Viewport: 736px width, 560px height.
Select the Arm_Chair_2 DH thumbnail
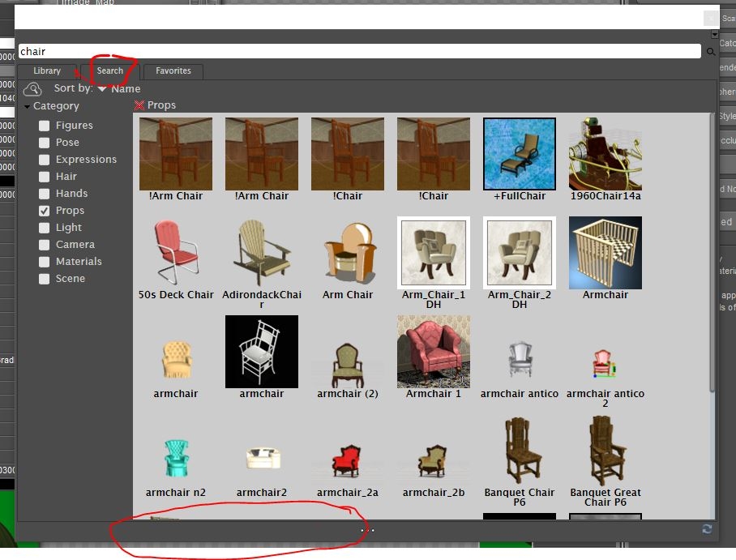pos(519,253)
